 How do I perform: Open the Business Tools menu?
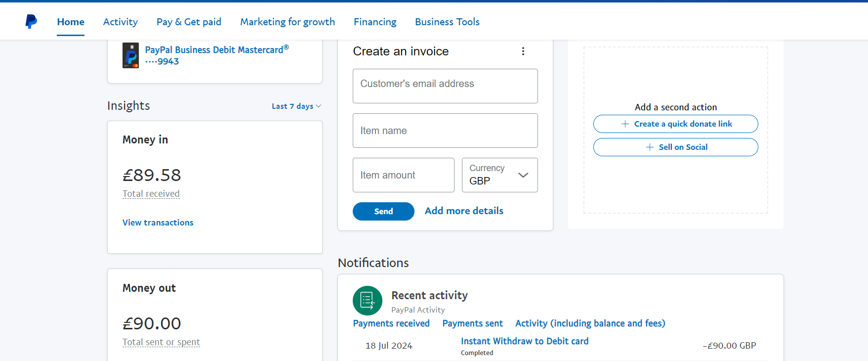pyautogui.click(x=447, y=22)
